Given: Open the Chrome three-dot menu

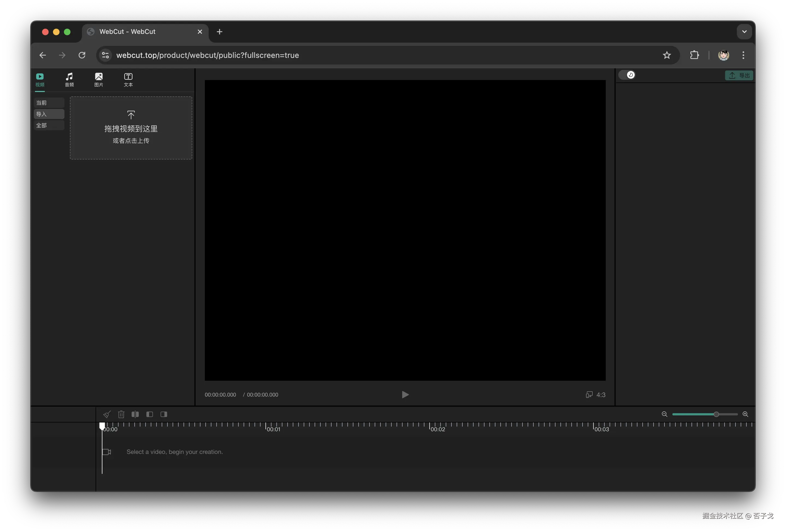Looking at the screenshot, I should (743, 55).
